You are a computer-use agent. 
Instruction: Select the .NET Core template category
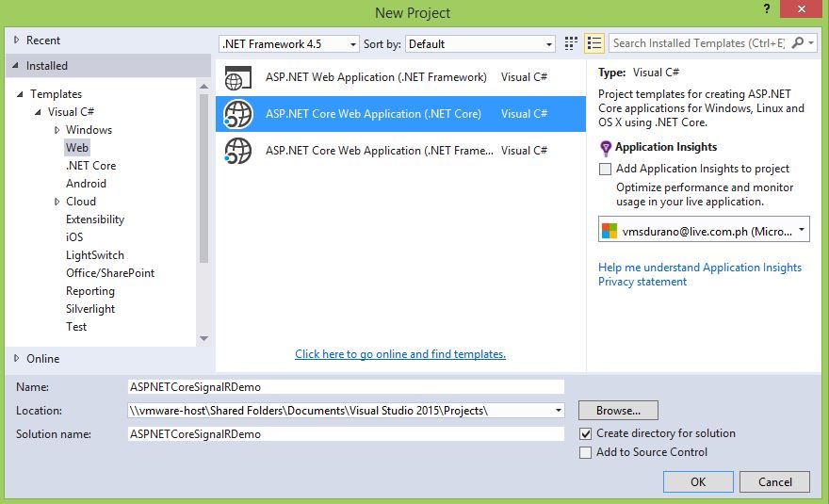coord(90,166)
